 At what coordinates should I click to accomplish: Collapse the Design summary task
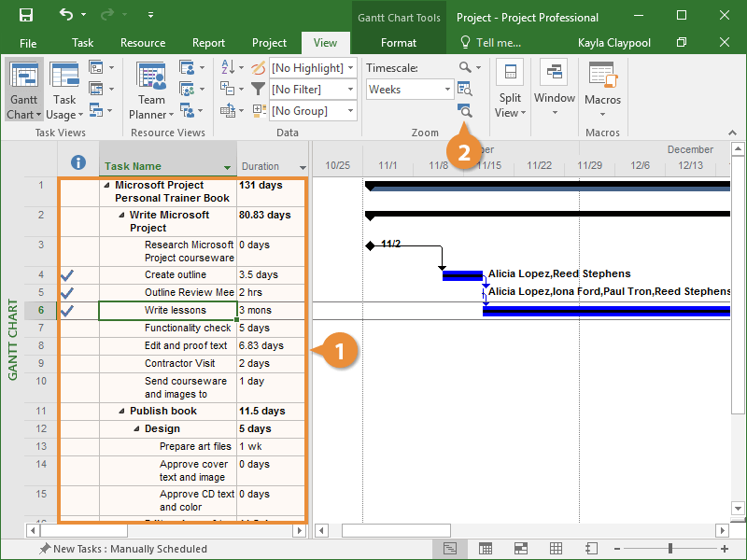pos(136,429)
